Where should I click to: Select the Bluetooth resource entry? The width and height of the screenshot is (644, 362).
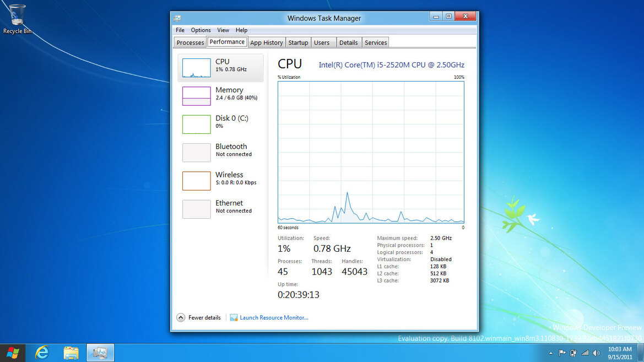click(x=220, y=153)
